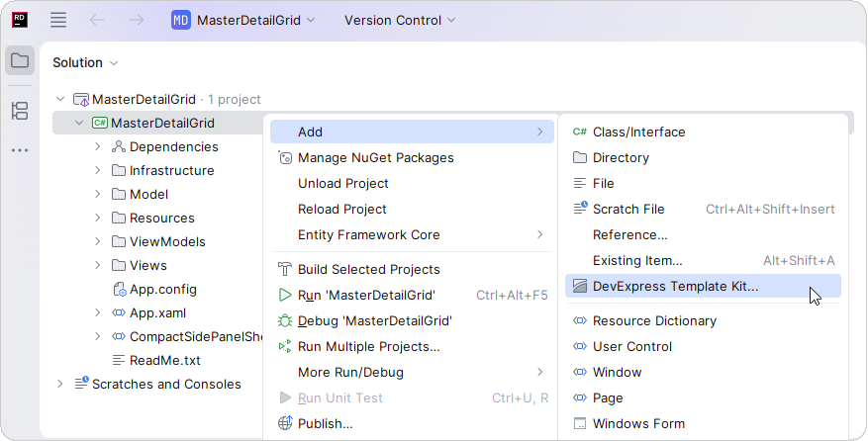Add a new Page item
This screenshot has height=441, width=868.
(703, 397)
